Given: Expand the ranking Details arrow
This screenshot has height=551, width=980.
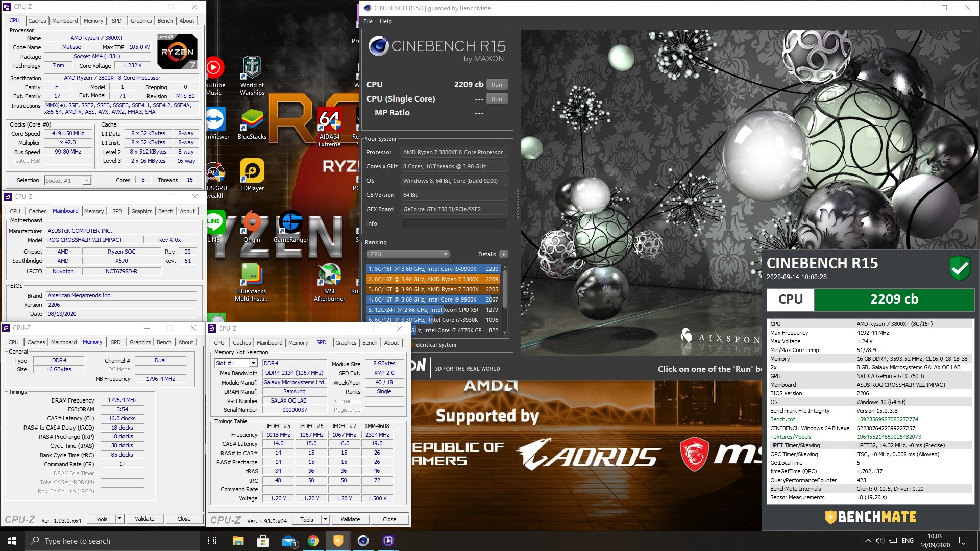Looking at the screenshot, I should (x=504, y=254).
